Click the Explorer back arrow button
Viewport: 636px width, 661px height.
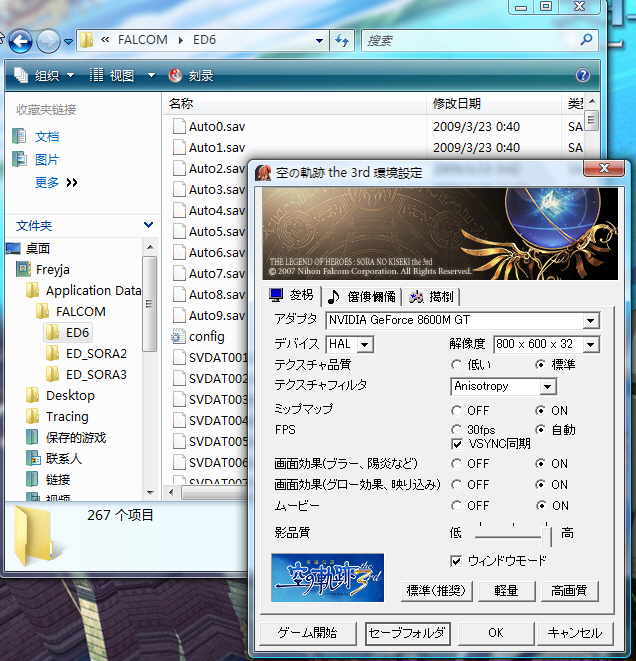click(x=20, y=41)
